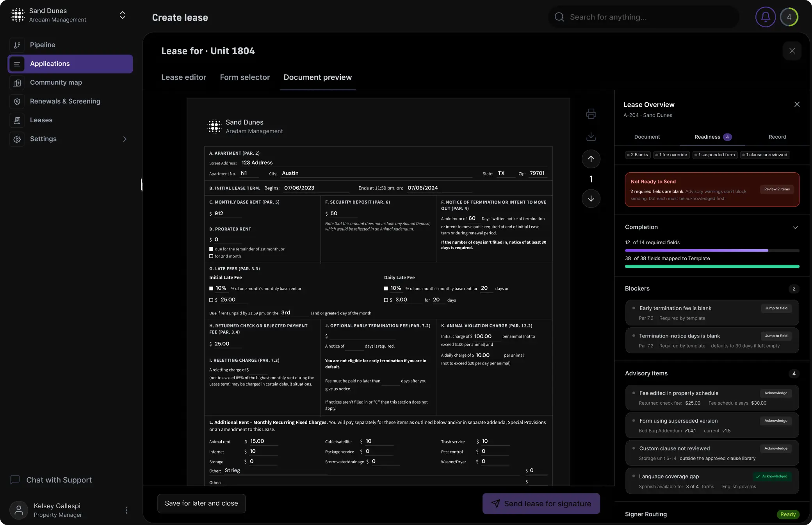Click Send lease for signature
The image size is (812, 525).
click(541, 504)
